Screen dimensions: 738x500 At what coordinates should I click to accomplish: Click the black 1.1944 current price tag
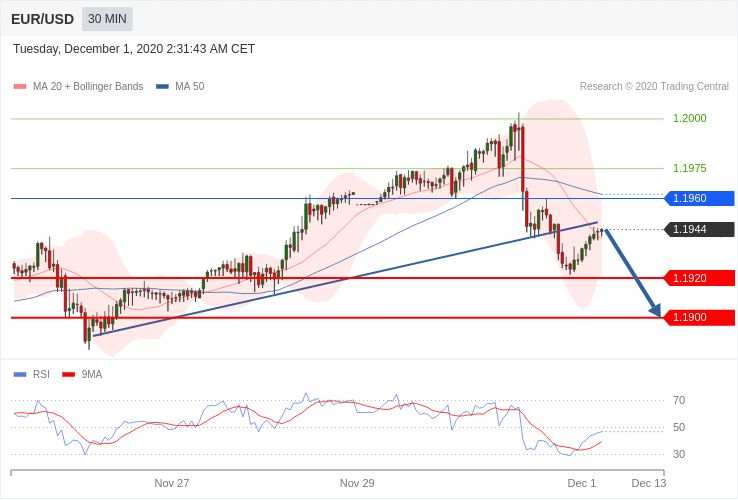[699, 229]
